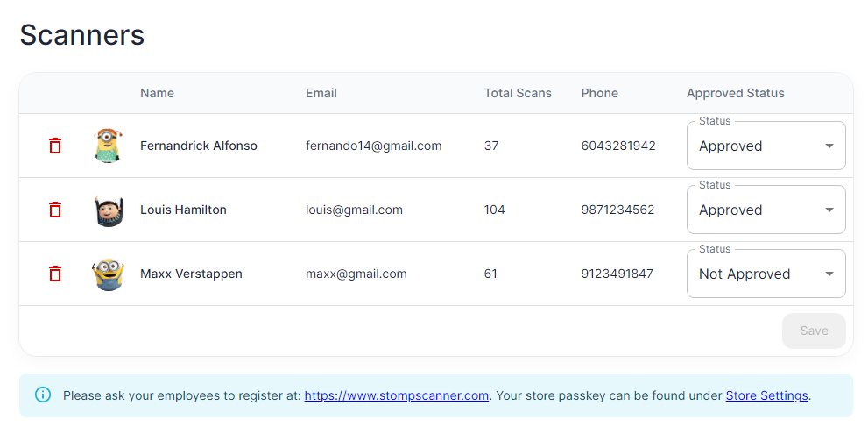The width and height of the screenshot is (868, 427).
Task: Select the email fernando14@gmail.com
Action: (x=374, y=146)
